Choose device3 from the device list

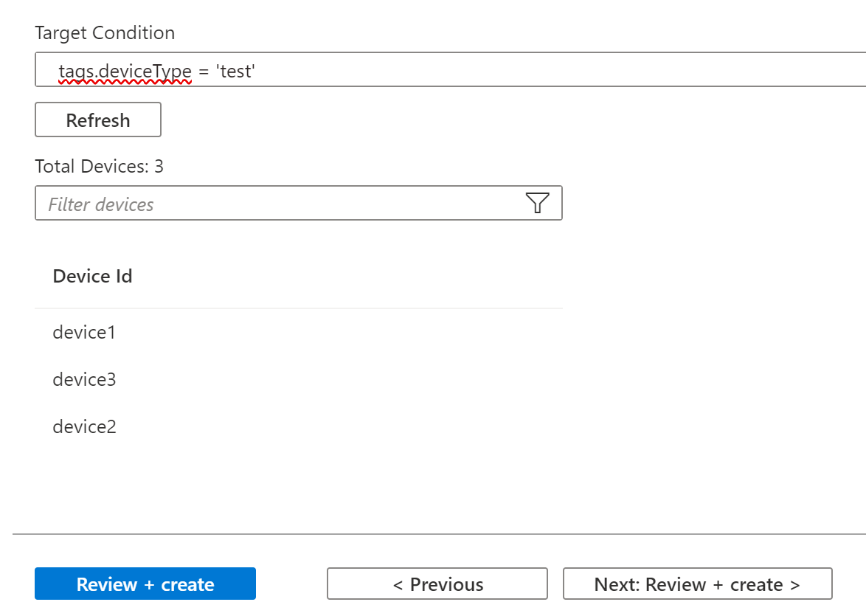pyautogui.click(x=83, y=379)
